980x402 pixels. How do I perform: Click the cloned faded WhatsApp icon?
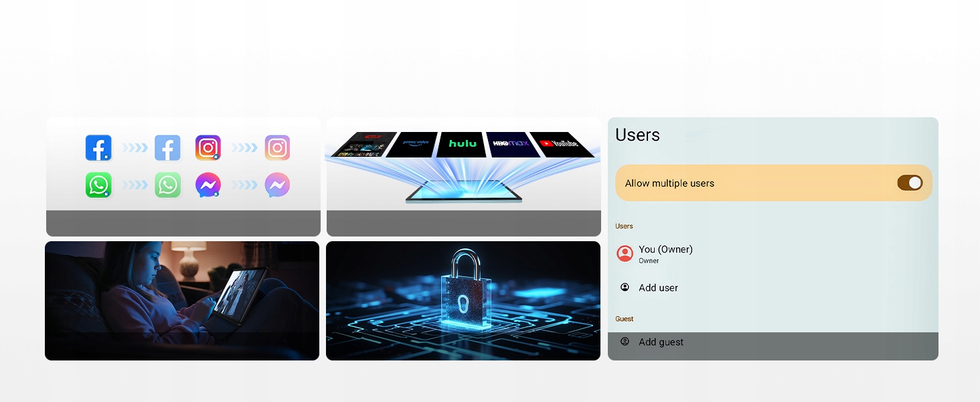coord(167,186)
